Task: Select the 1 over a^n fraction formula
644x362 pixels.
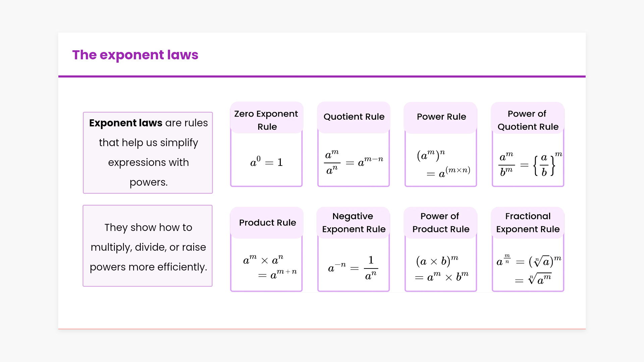Action: [x=353, y=267]
